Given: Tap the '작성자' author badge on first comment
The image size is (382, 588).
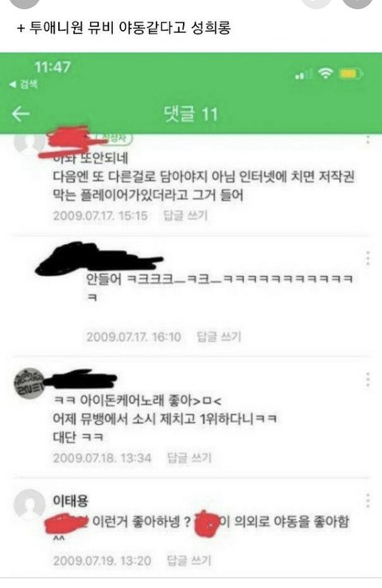Looking at the screenshot, I should pos(115,139).
